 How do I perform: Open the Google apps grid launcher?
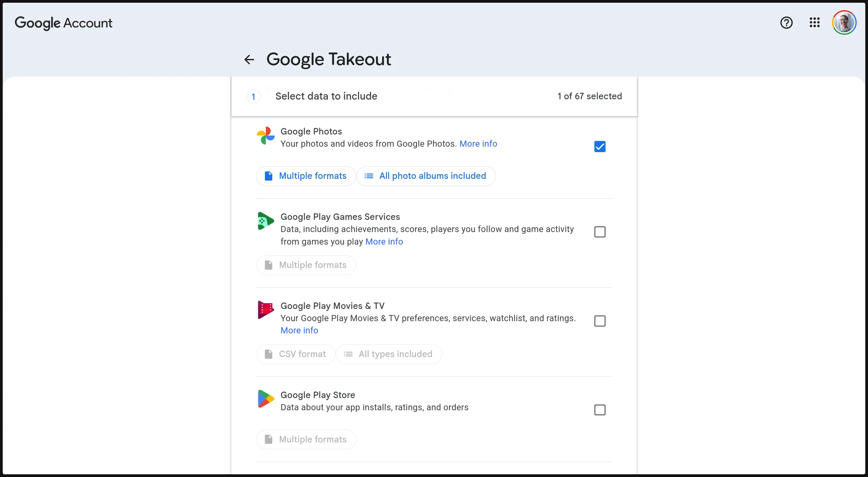(814, 23)
